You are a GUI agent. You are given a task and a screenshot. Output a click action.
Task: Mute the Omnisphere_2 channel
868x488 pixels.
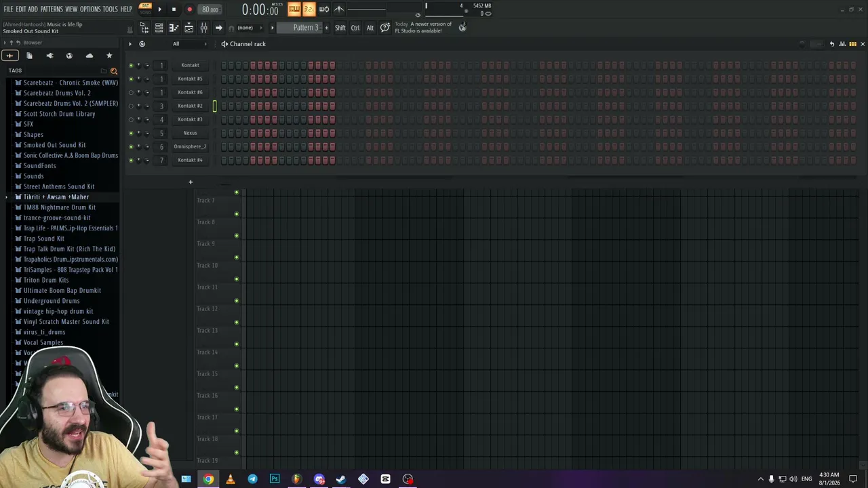pos(131,146)
